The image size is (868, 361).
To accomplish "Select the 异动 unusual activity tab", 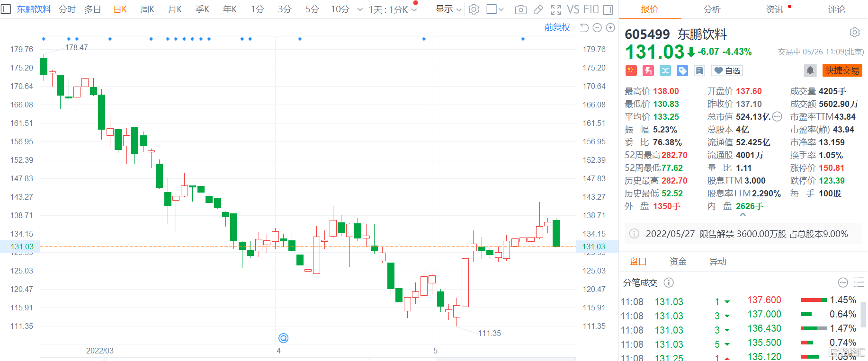I will point(718,261).
